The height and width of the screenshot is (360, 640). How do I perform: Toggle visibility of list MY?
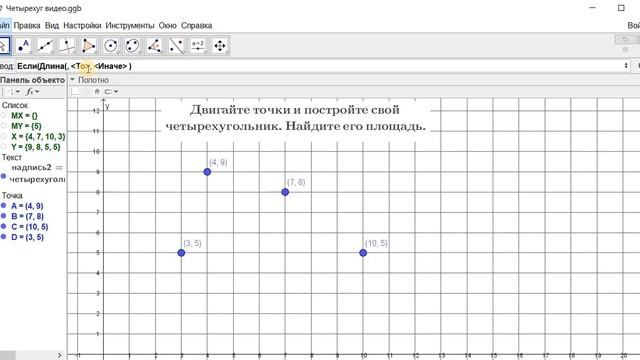[3, 126]
